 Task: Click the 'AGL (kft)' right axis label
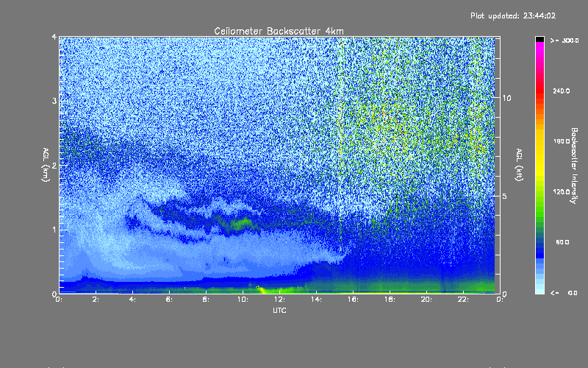(519, 165)
